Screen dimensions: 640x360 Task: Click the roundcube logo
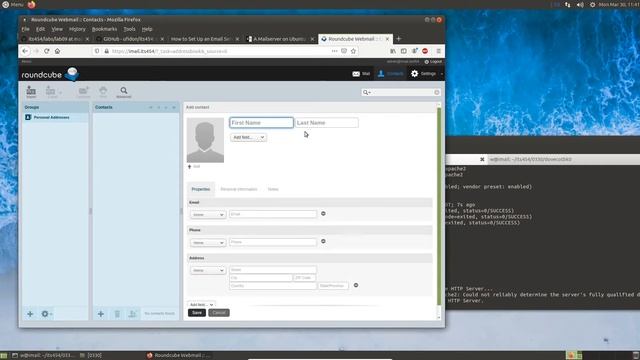click(x=50, y=74)
